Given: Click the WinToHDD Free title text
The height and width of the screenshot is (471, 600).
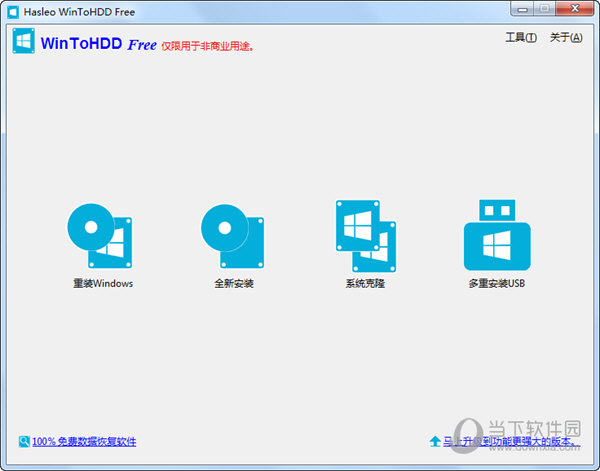Looking at the screenshot, I should click(x=98, y=44).
